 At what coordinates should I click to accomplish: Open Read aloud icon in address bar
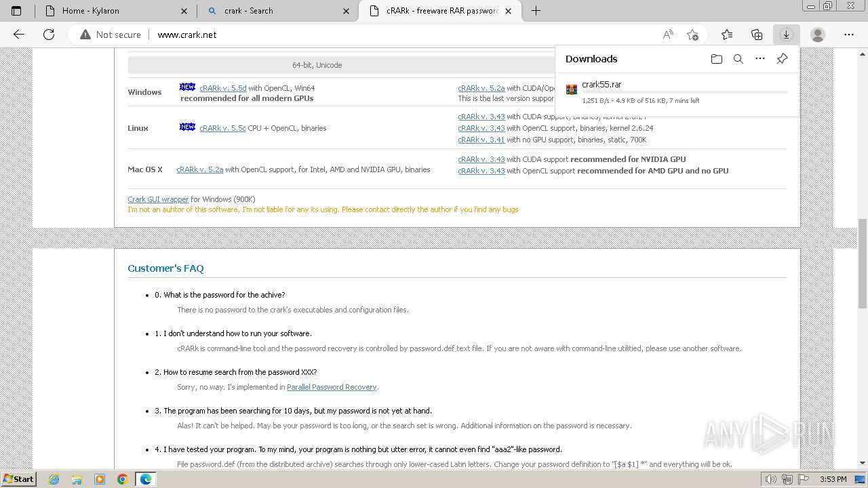[668, 35]
